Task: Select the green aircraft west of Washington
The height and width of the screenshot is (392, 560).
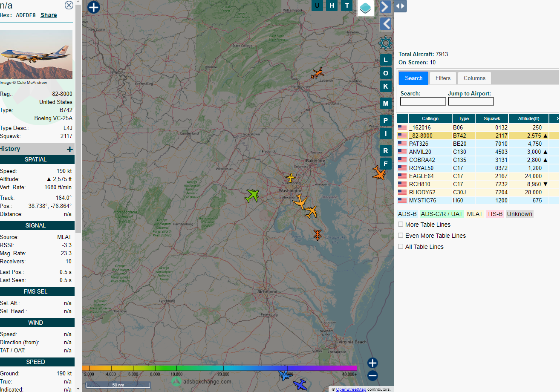Action: [x=252, y=196]
